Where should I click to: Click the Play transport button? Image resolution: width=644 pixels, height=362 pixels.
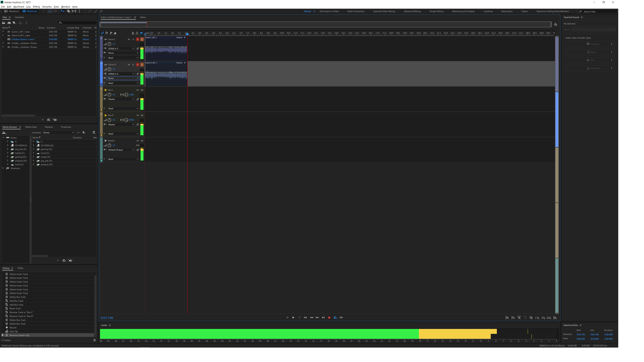[x=293, y=318]
